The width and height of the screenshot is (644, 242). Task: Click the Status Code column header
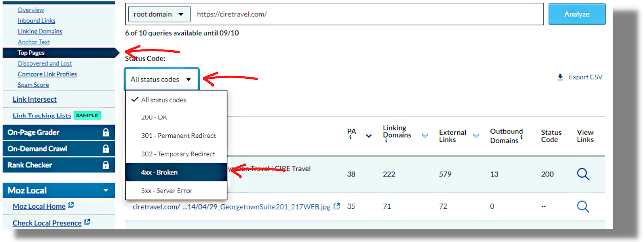pos(551,136)
